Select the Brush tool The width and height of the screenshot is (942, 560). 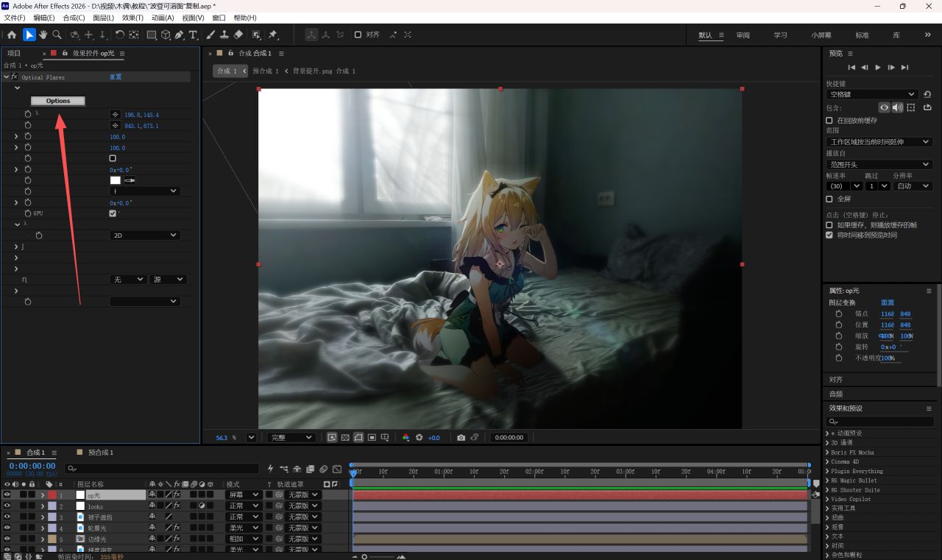210,35
